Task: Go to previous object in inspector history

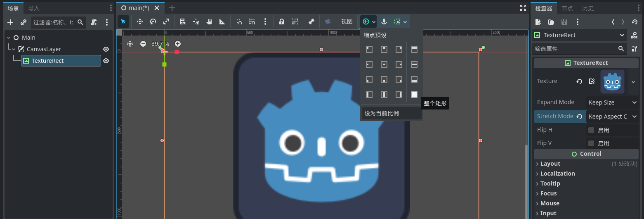Action: tap(613, 22)
